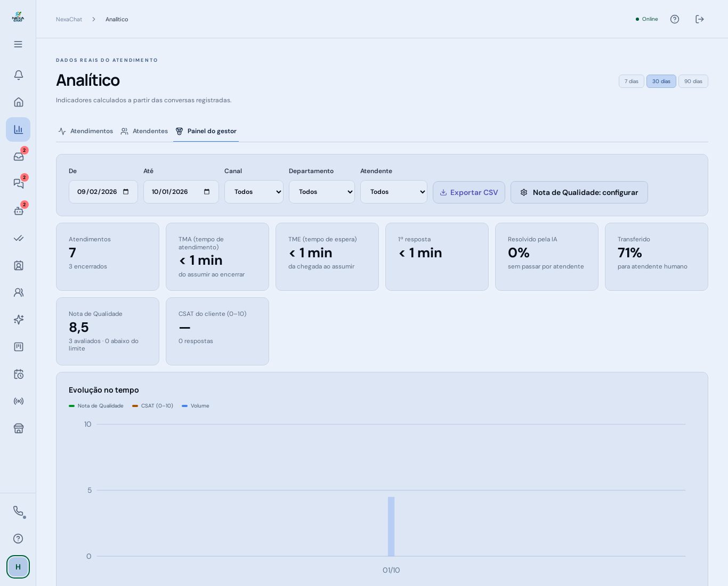Screen dimensions: 728x586
Task: Open the Canal dropdown
Action: click(254, 192)
